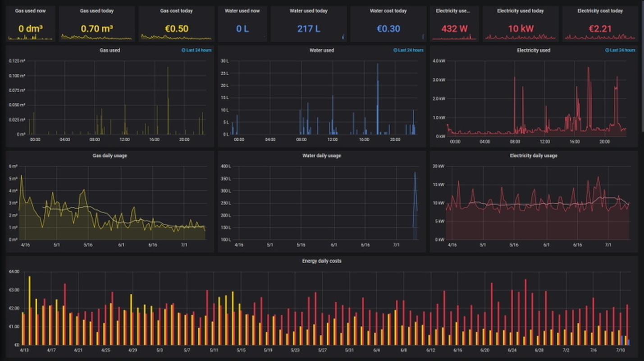Image resolution: width=644 pixels, height=361 pixels.
Task: Click the clock icon in Water used panel
Action: point(395,50)
